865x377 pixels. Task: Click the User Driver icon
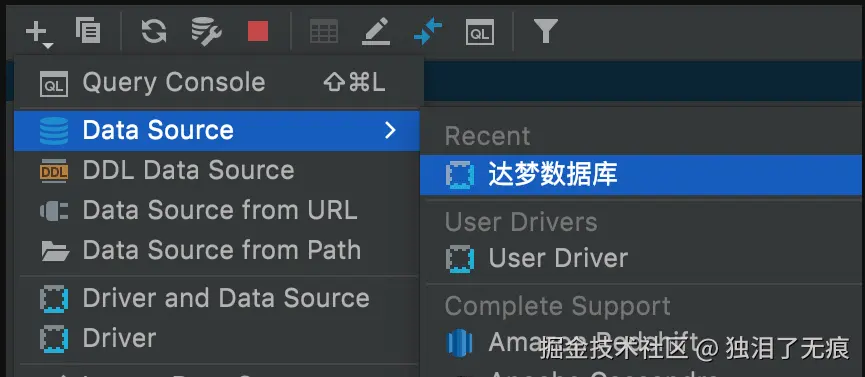[x=460, y=259]
